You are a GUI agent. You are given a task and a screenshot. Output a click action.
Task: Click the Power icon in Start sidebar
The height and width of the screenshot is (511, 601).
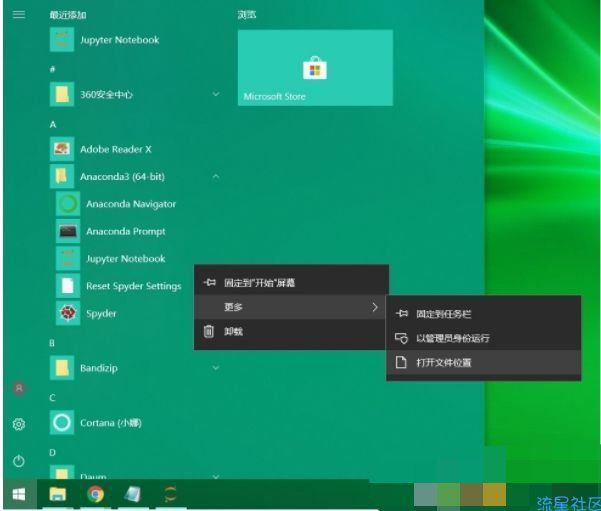(19, 460)
